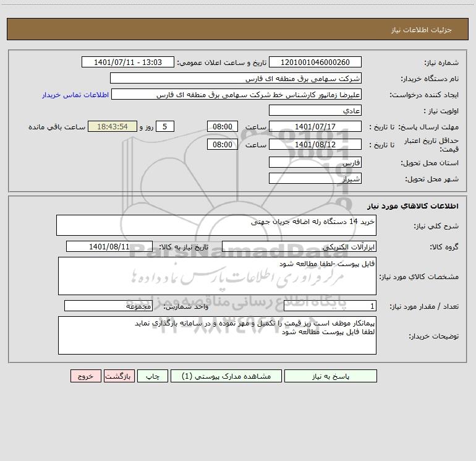Image resolution: width=476 pixels, height=461 pixels.
Task: Open اطلاعات تماس خریدار link
Action: coord(75,95)
